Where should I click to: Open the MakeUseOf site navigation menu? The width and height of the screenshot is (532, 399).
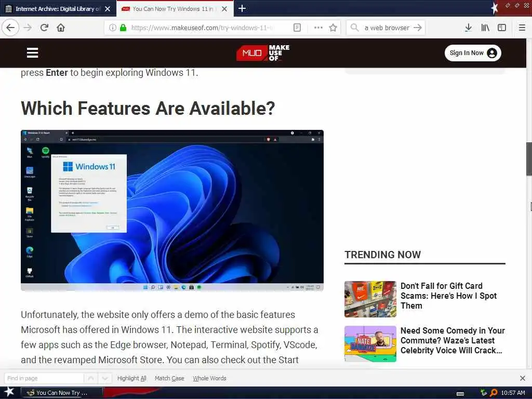[32, 53]
